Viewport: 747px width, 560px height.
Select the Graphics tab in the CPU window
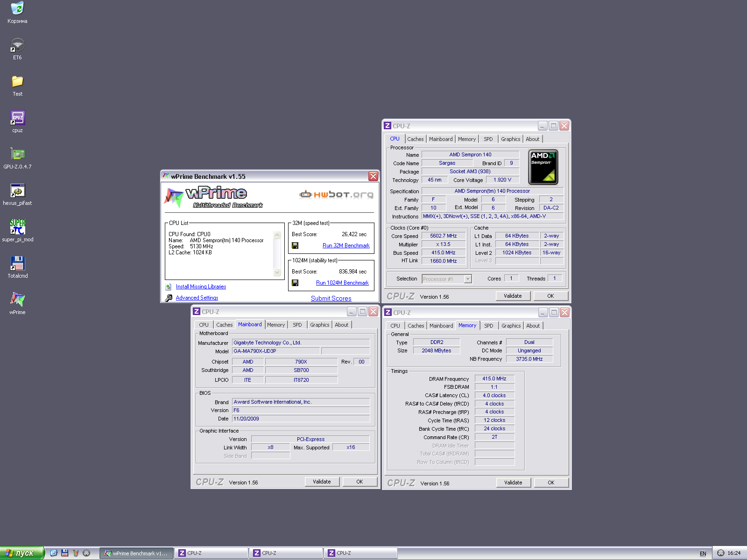(x=510, y=139)
